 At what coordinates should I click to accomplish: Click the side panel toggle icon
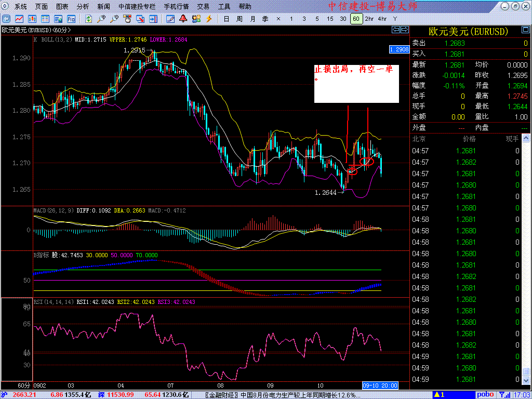pyautogui.click(x=153, y=19)
